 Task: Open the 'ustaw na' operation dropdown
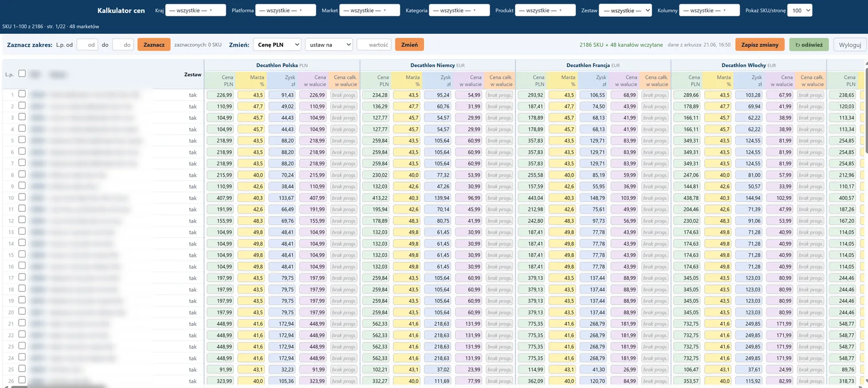point(329,44)
